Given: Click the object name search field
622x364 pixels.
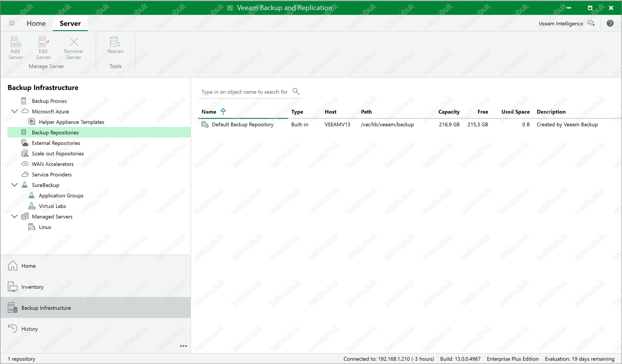Looking at the screenshot, I should click(244, 92).
